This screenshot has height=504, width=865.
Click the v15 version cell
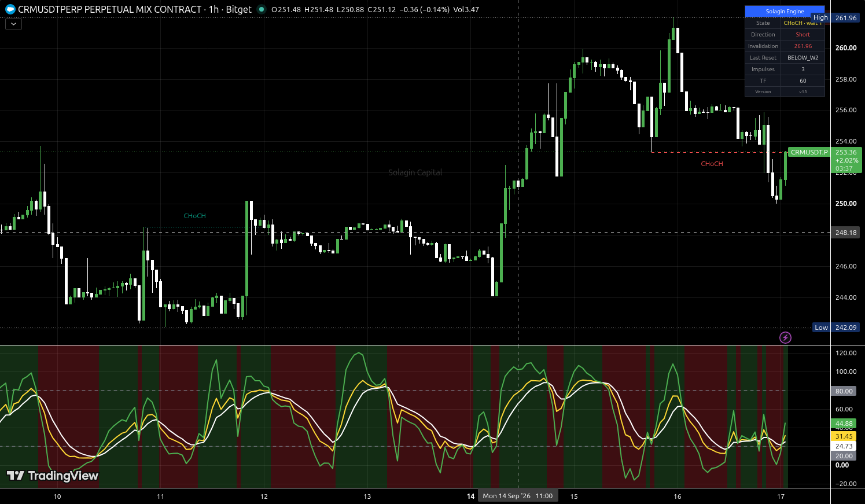(803, 91)
